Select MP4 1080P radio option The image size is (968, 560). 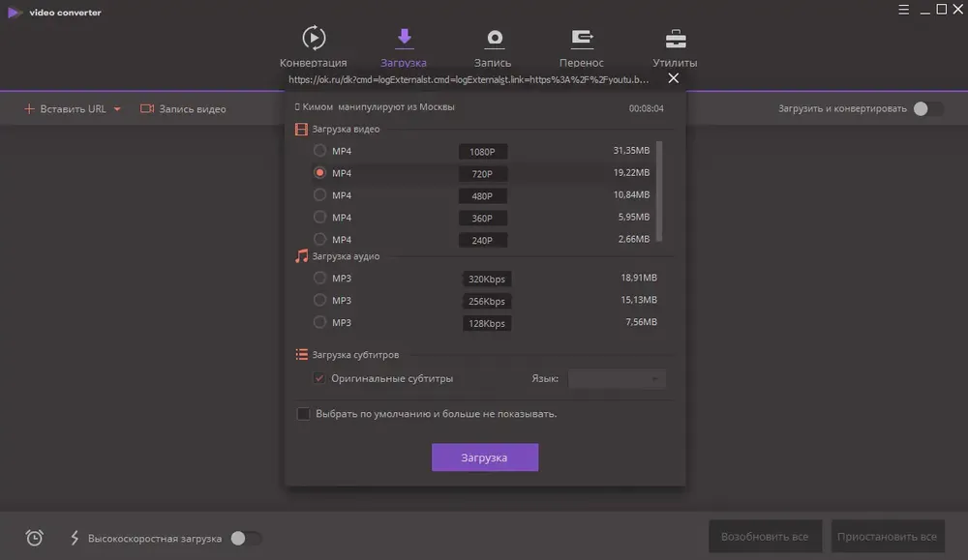(319, 151)
